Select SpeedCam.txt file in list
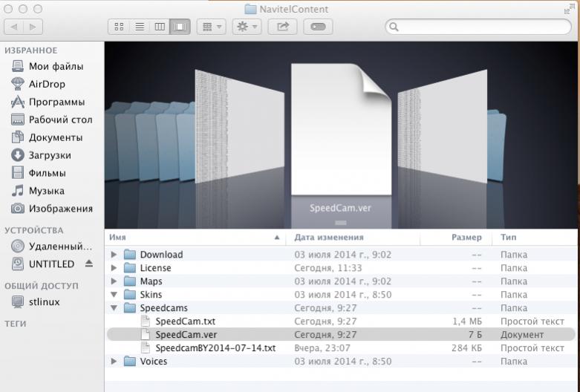The width and height of the screenshot is (580, 392). point(185,321)
